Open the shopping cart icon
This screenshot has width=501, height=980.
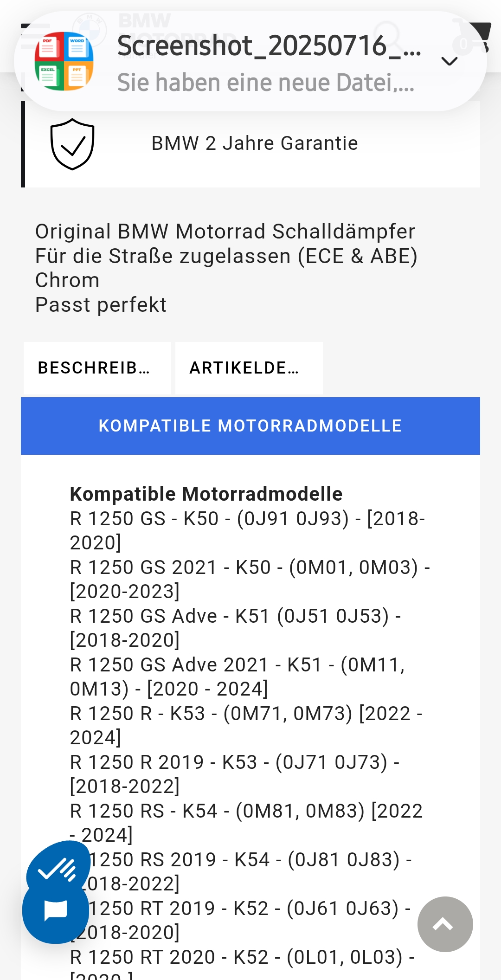[474, 38]
